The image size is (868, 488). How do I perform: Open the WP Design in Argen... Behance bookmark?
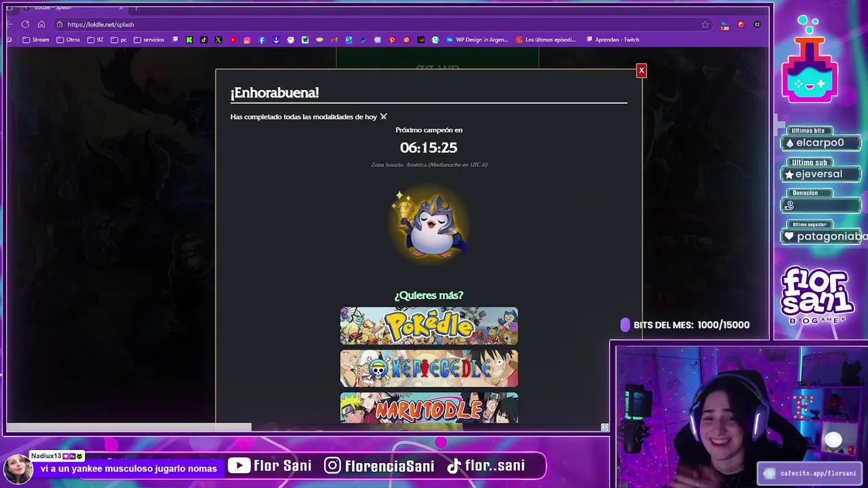point(477,40)
